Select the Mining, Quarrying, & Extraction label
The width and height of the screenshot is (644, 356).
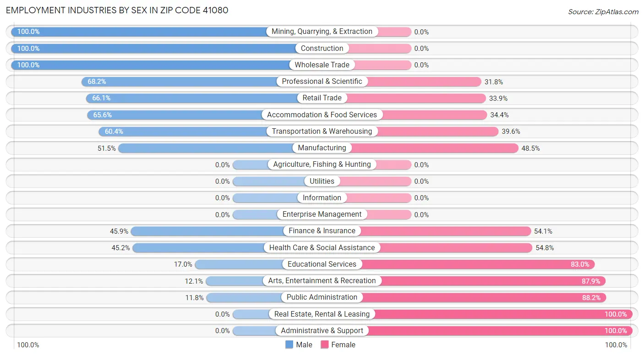(x=322, y=32)
